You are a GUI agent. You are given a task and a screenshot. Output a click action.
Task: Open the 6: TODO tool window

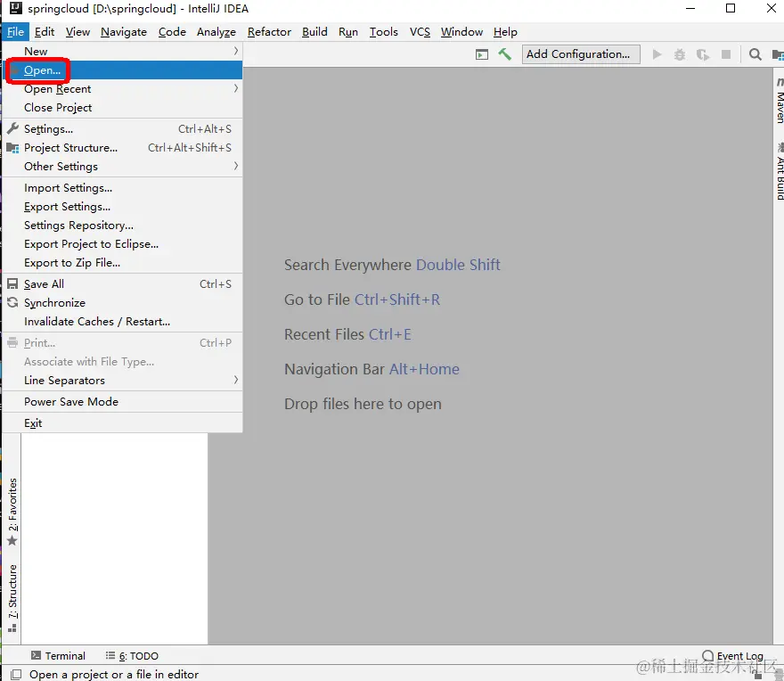tap(132, 655)
